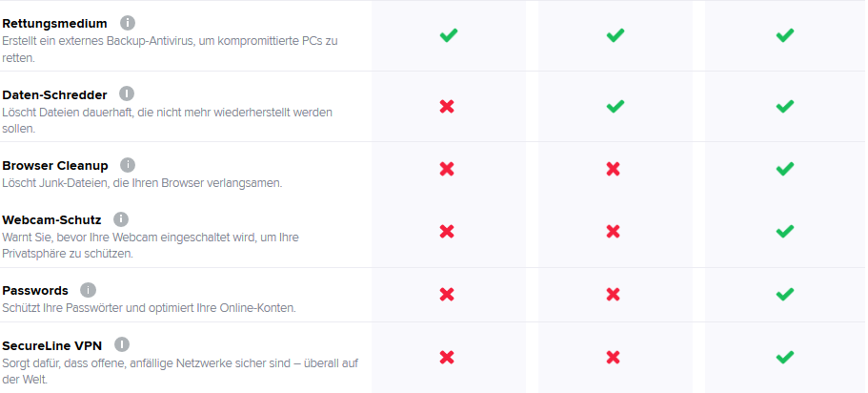Click the Webcam-Schutz feature heading

(51, 220)
